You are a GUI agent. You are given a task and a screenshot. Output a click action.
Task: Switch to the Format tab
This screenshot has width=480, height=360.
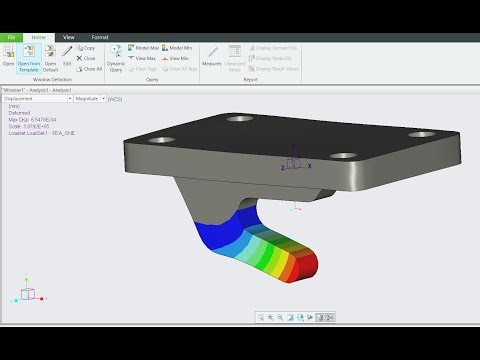click(100, 37)
